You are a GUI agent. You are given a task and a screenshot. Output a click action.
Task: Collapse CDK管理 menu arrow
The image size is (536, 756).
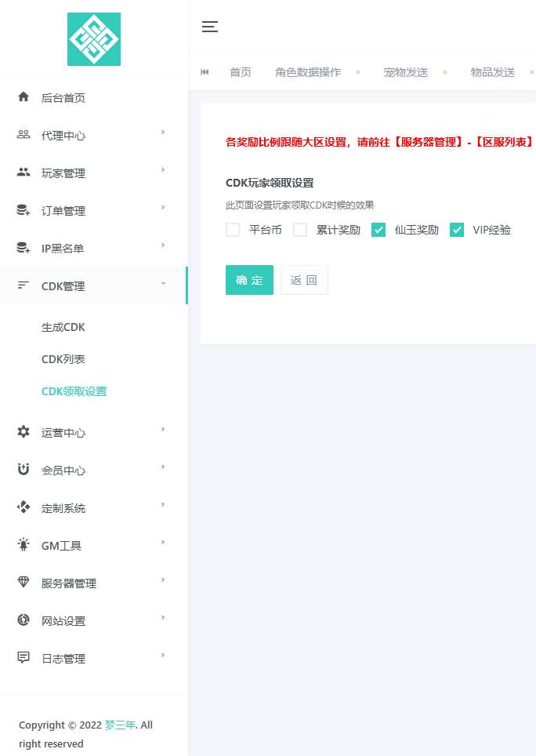pos(163,283)
